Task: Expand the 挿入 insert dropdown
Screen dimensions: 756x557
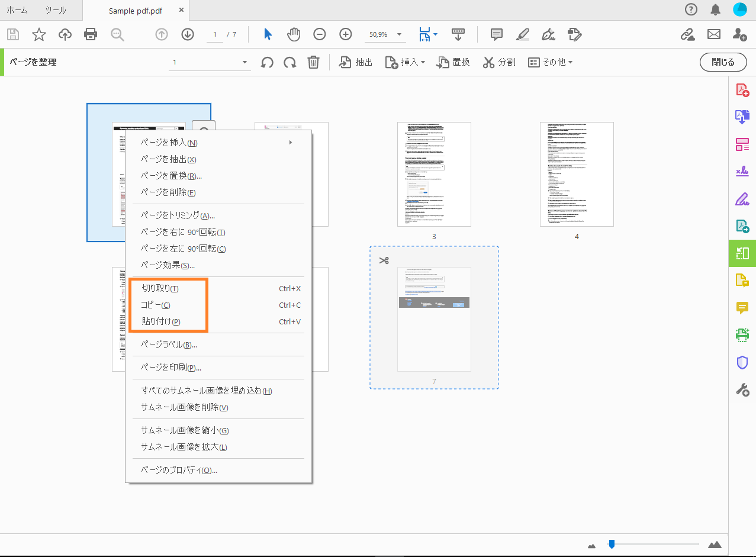Action: click(405, 62)
